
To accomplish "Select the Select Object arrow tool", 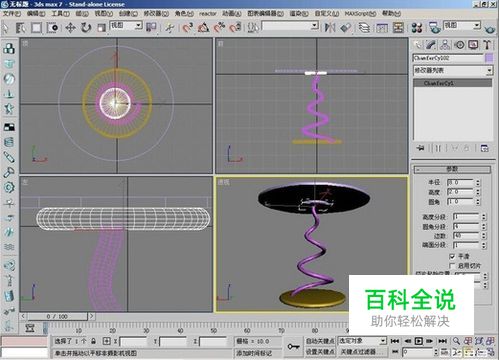I will click(x=5, y=27).
